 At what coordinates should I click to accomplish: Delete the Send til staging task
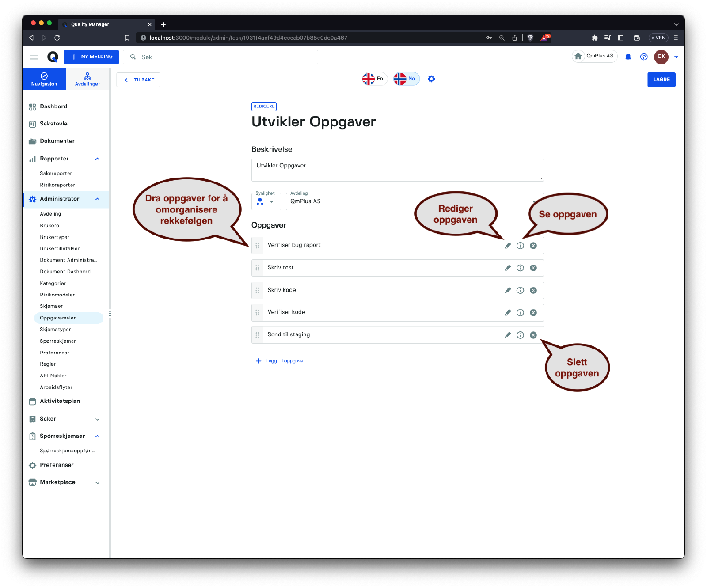pyautogui.click(x=533, y=335)
